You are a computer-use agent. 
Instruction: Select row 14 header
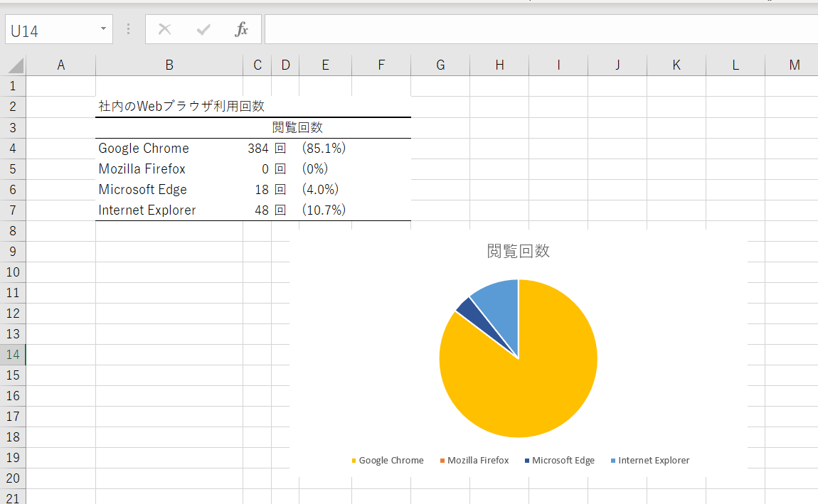(x=13, y=355)
